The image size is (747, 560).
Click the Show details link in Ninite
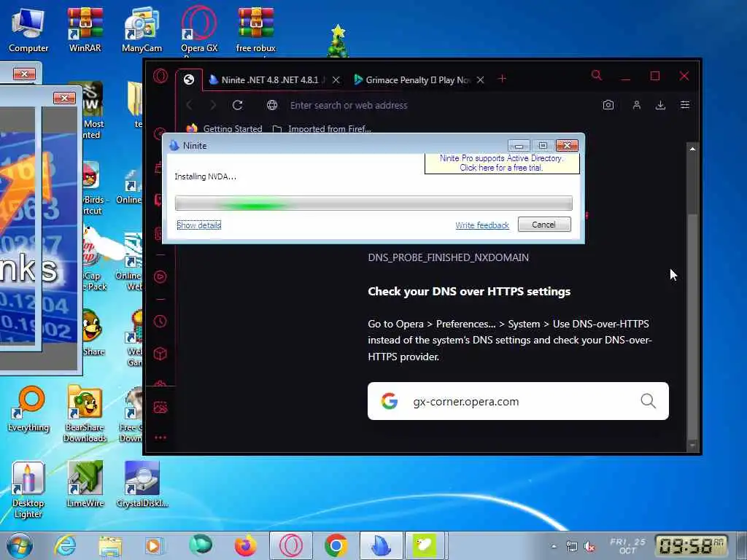[199, 225]
